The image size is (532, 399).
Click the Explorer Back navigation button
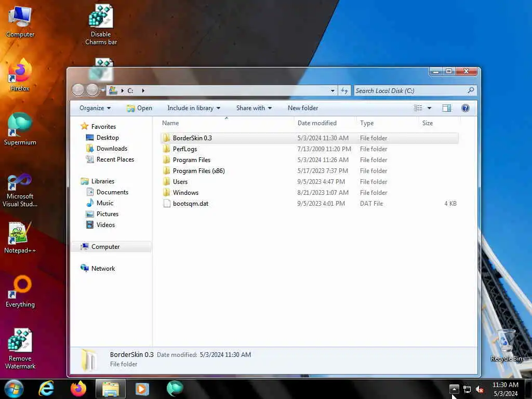pos(78,90)
